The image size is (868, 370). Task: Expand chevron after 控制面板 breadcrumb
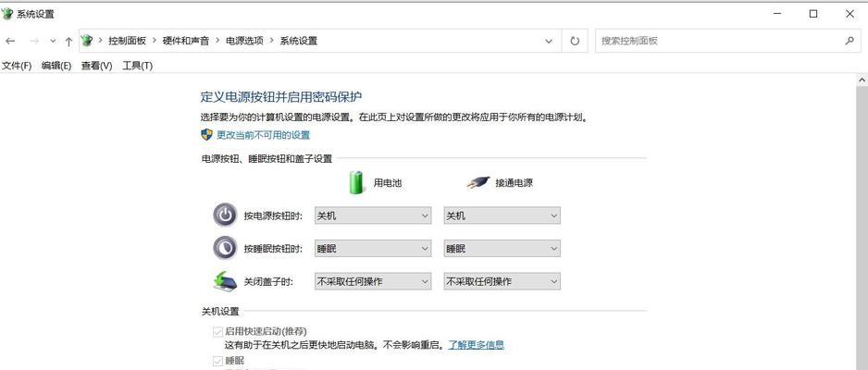(x=155, y=41)
